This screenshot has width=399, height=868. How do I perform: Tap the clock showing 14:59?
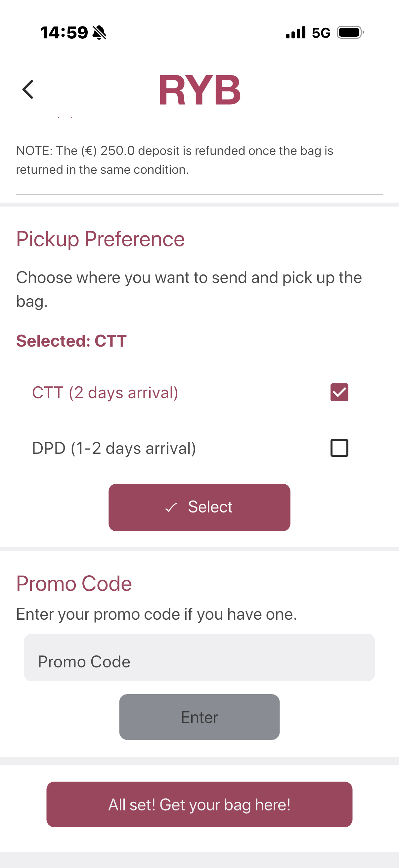point(64,33)
